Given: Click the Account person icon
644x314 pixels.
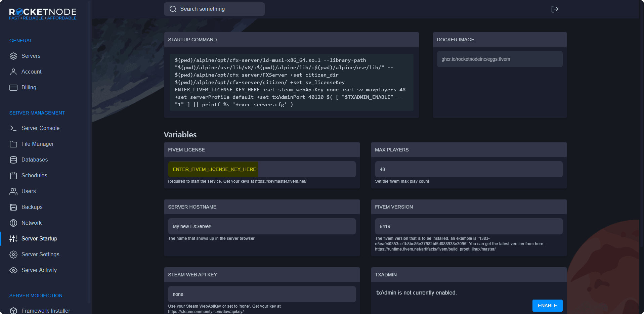Looking at the screenshot, I should click(13, 72).
